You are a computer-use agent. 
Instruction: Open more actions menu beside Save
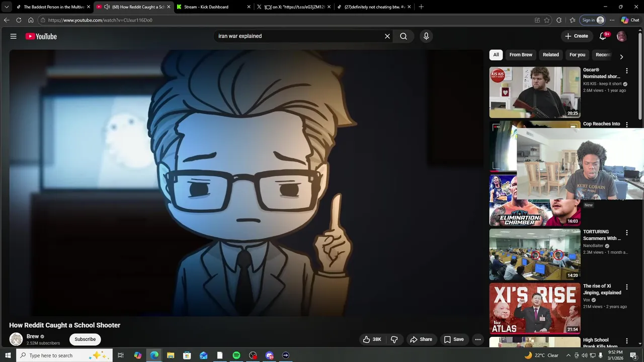tap(478, 339)
